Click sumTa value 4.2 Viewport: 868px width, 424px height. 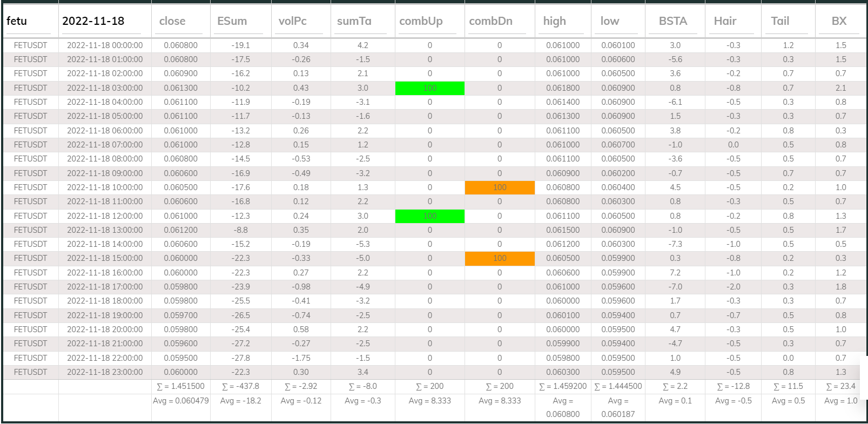(x=362, y=45)
